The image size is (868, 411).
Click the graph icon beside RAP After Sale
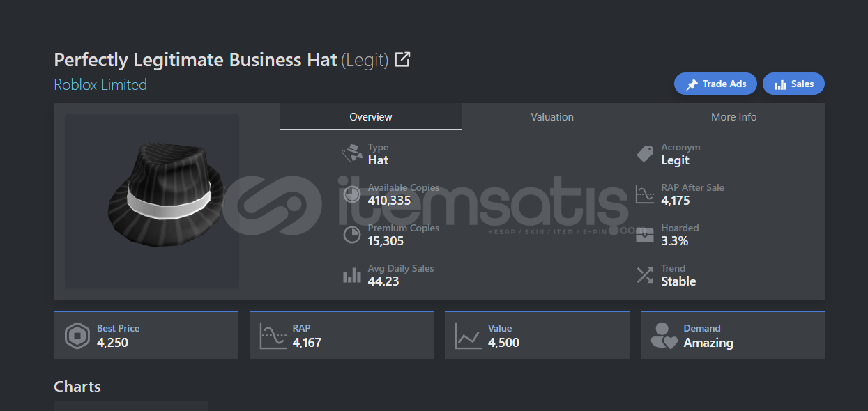(x=646, y=194)
